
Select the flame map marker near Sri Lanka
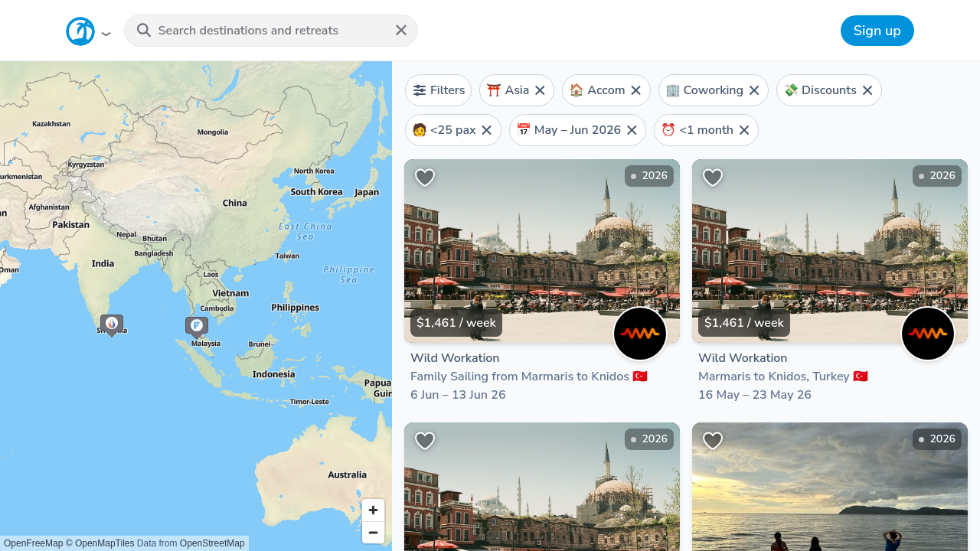112,325
